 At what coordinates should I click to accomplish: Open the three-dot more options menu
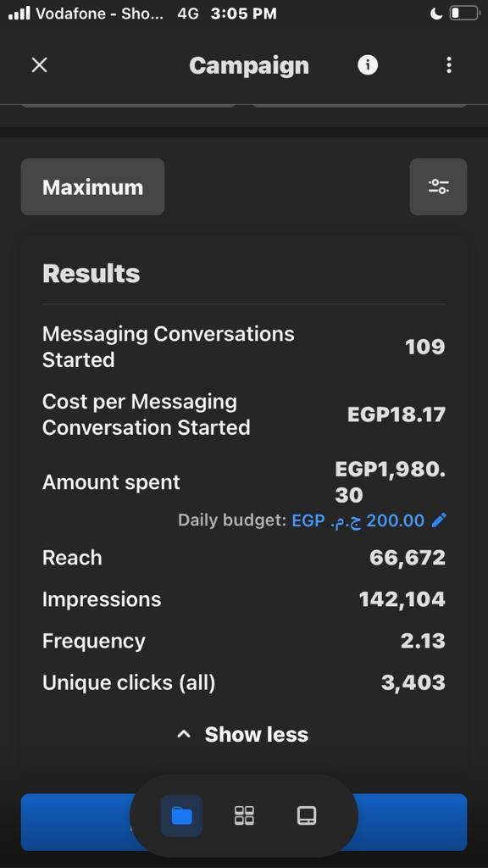click(x=449, y=65)
